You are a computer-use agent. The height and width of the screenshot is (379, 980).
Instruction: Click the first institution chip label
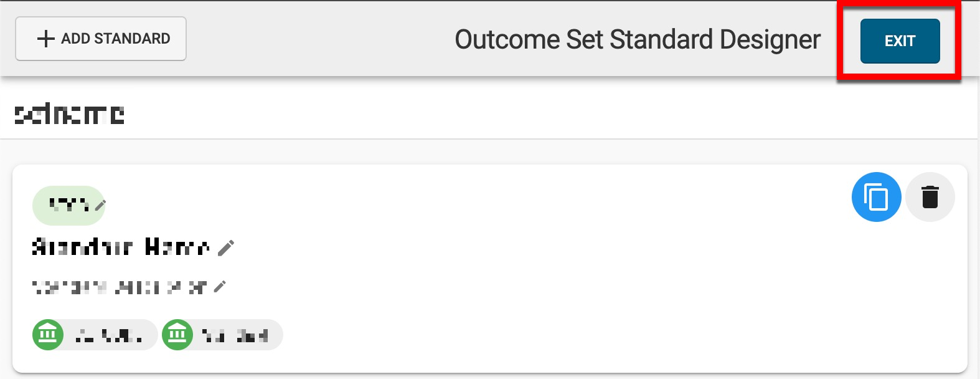[108, 335]
